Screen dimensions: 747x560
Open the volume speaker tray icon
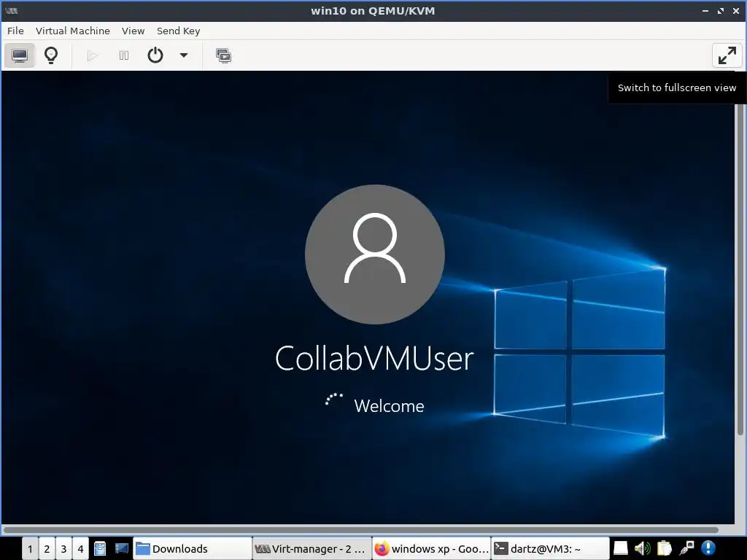[x=642, y=548]
